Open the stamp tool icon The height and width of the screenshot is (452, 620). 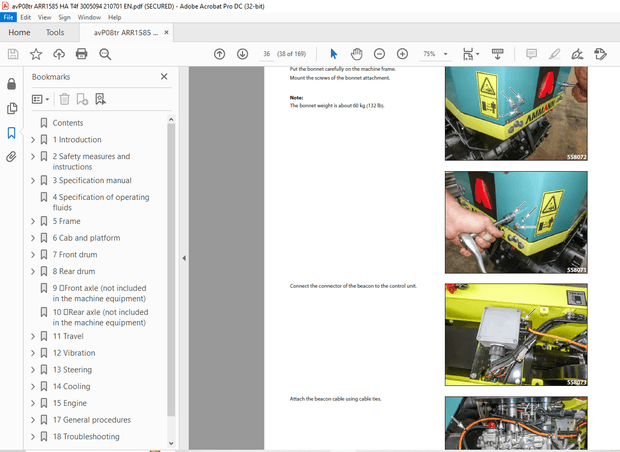pos(600,54)
